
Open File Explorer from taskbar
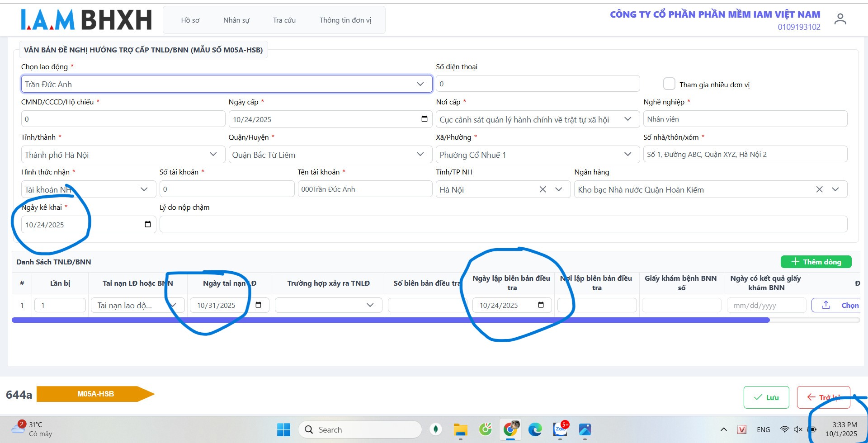(460, 429)
